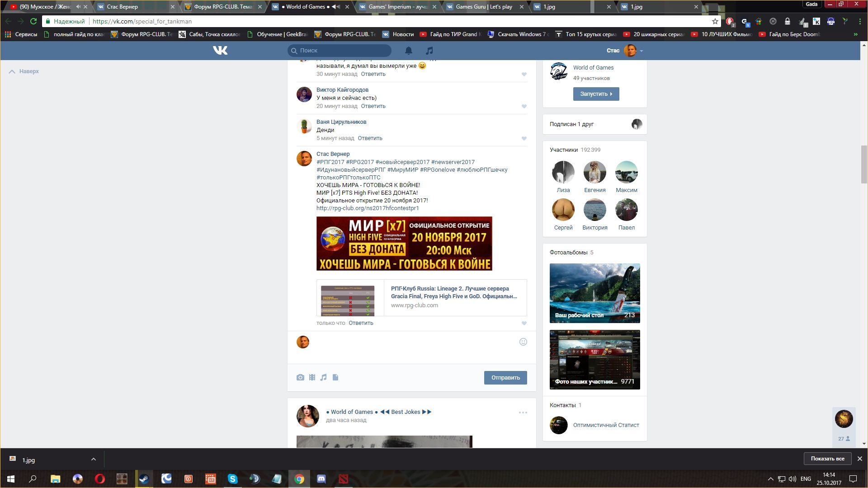868x488 pixels.
Task: Open notifications bell in VK header
Action: click(x=409, y=50)
